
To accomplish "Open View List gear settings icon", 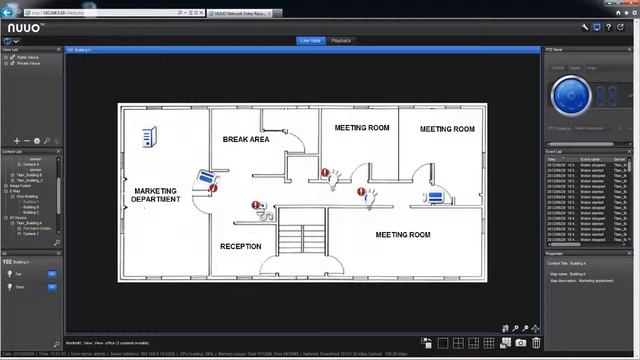I will [37, 141].
